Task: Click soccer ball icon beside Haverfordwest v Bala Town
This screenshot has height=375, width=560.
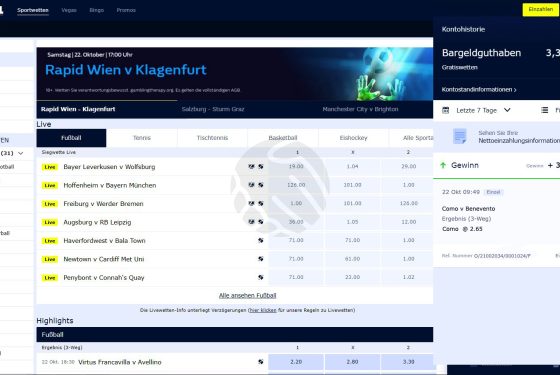Action: (x=261, y=240)
